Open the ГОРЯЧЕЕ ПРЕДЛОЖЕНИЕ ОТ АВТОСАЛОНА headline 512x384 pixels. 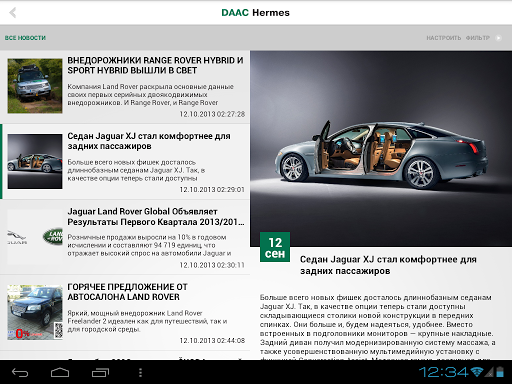tap(127, 292)
